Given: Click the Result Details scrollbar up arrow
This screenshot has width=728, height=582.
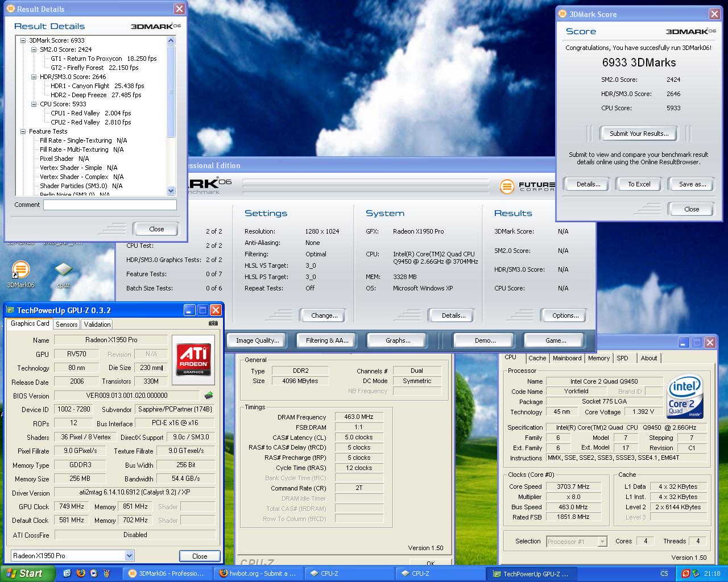Looking at the screenshot, I should click(171, 40).
